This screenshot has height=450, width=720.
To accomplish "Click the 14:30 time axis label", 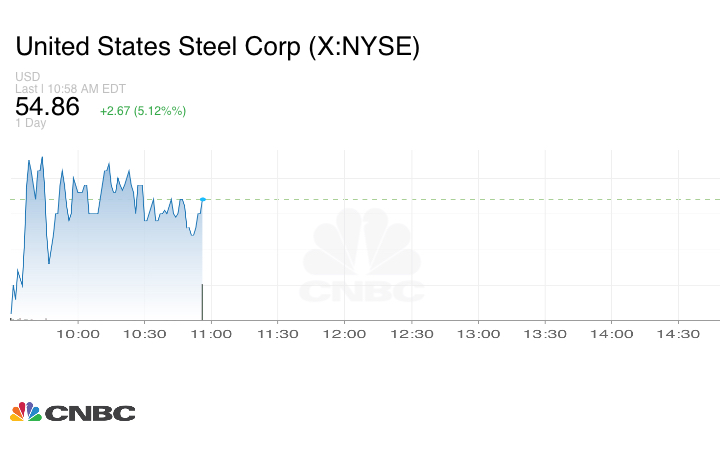I will (x=677, y=334).
